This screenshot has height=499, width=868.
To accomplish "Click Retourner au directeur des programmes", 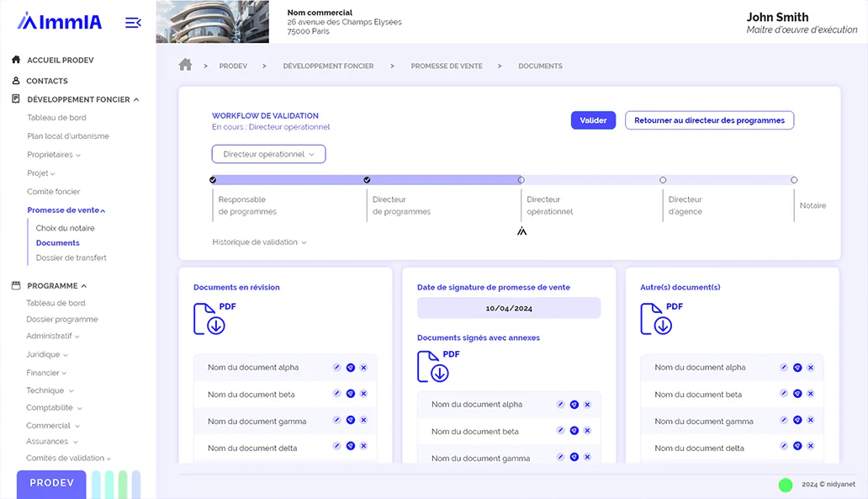I will coord(709,120).
